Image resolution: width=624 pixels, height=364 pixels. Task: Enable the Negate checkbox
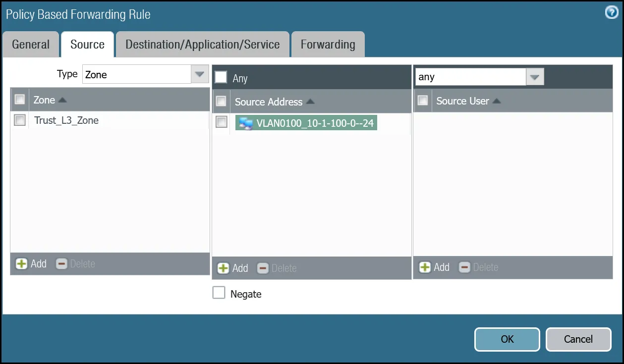click(x=219, y=292)
